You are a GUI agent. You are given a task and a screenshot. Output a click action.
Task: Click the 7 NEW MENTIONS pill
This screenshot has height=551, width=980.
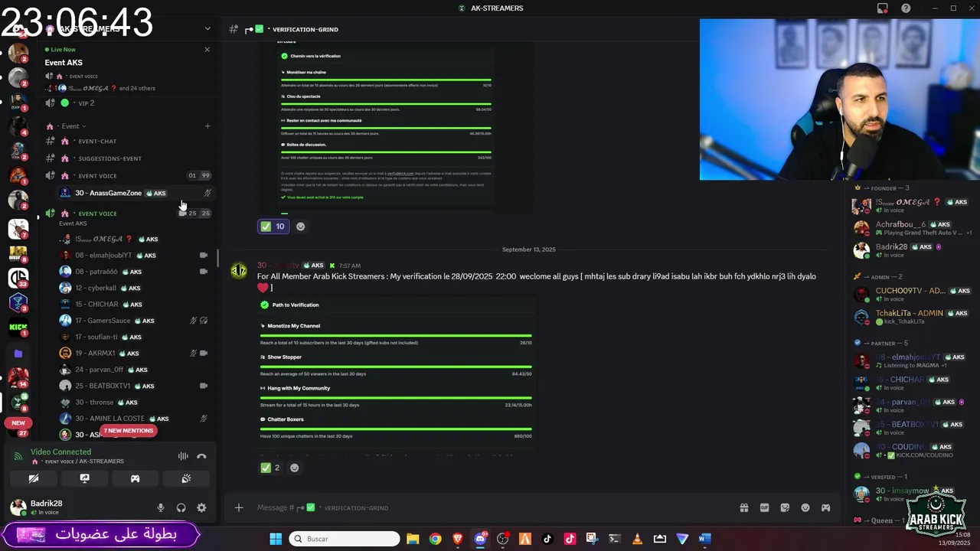tap(129, 431)
